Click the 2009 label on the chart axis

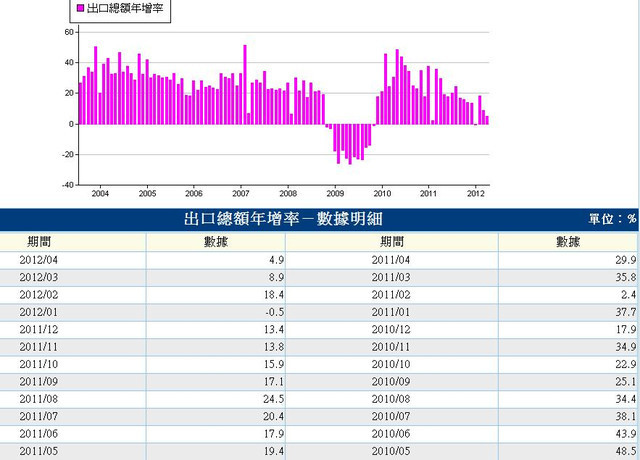pyautogui.click(x=335, y=193)
